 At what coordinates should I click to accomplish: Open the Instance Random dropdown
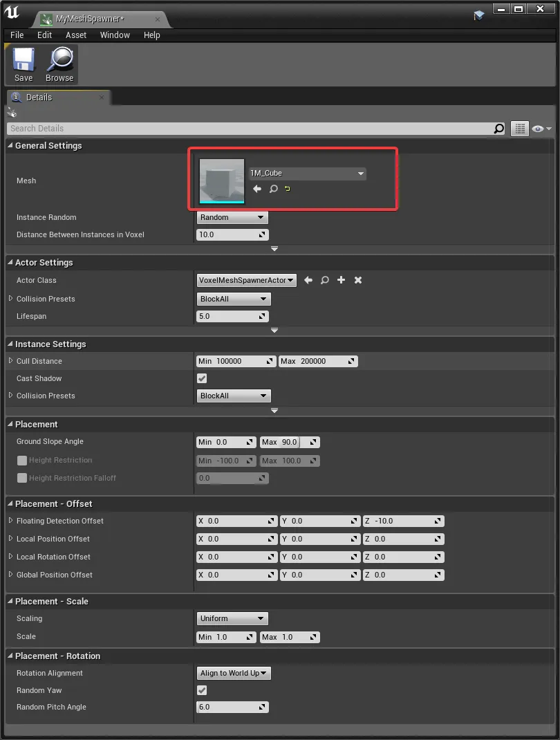(x=232, y=217)
